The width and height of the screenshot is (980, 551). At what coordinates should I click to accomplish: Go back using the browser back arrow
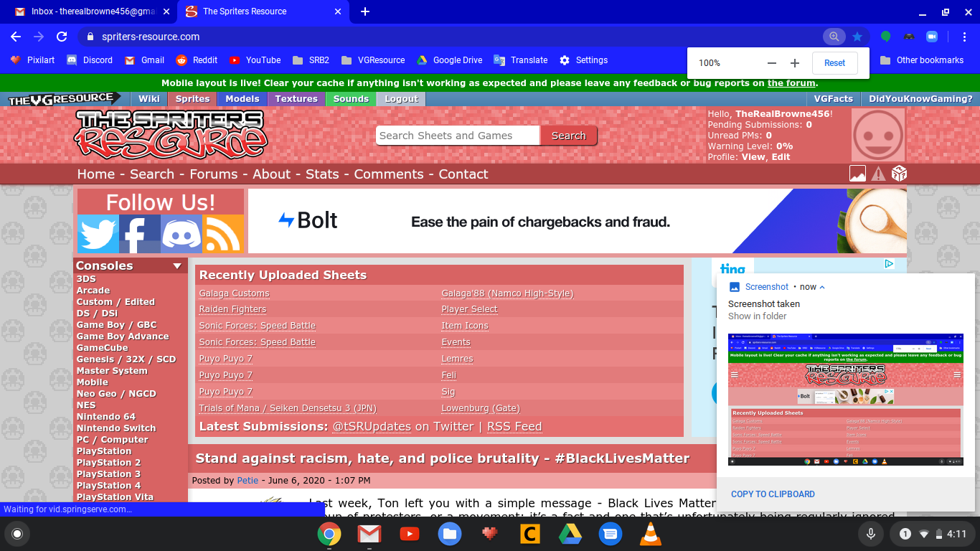coord(16,37)
